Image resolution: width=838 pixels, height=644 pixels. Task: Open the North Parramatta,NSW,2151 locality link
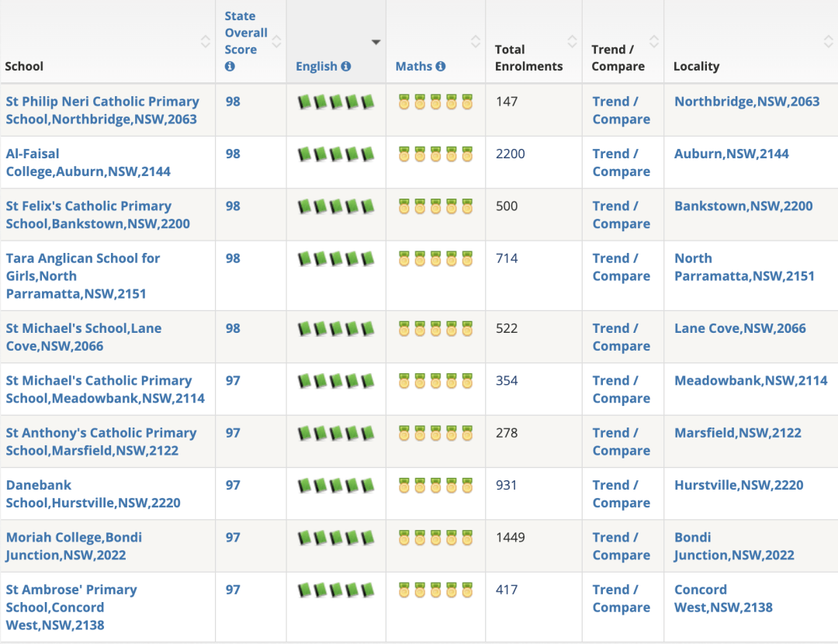click(744, 267)
